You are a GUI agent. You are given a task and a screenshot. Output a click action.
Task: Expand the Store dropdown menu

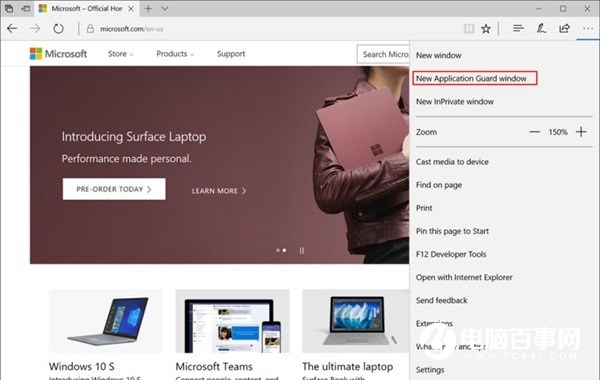coord(121,54)
